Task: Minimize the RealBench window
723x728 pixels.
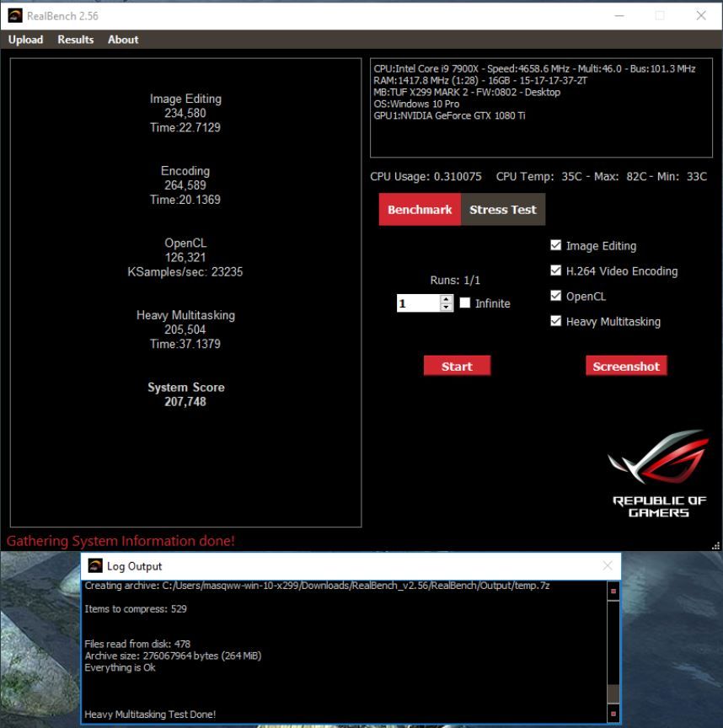Action: 619,15
